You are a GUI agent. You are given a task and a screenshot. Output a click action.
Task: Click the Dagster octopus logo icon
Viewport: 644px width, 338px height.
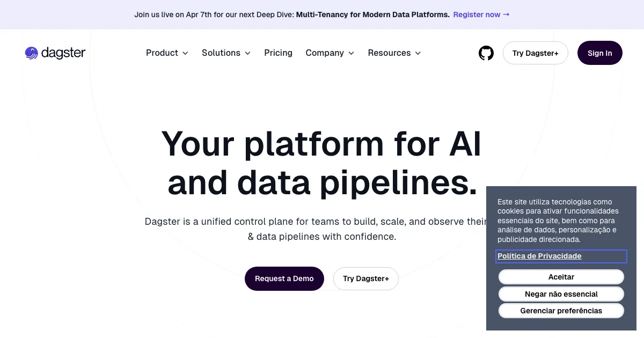(x=31, y=53)
